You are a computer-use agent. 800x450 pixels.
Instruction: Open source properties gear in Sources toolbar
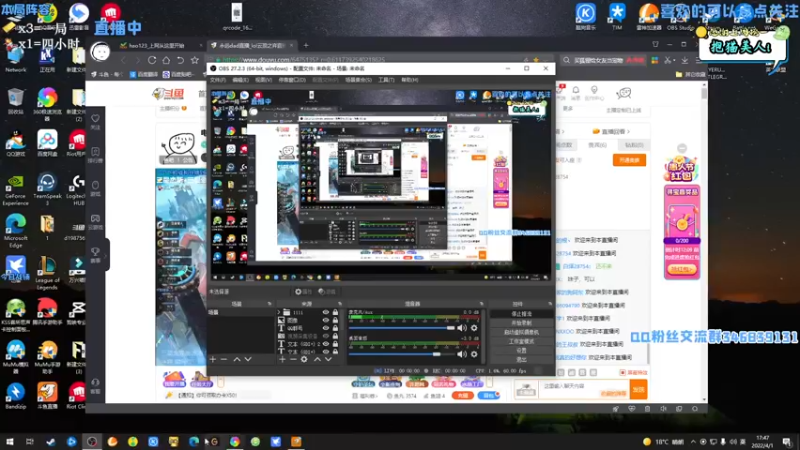click(304, 360)
